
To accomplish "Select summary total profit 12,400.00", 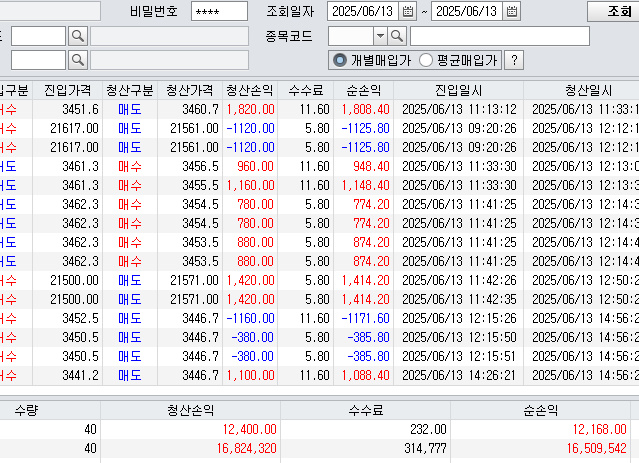I will pyautogui.click(x=191, y=429).
